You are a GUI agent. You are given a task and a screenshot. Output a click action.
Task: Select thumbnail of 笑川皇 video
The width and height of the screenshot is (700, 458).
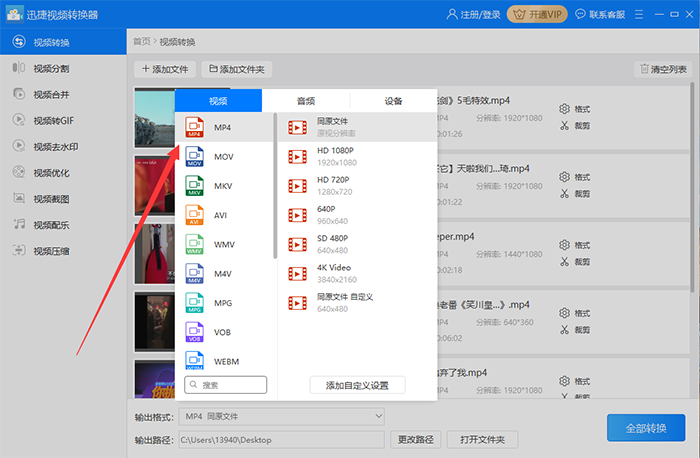154,321
